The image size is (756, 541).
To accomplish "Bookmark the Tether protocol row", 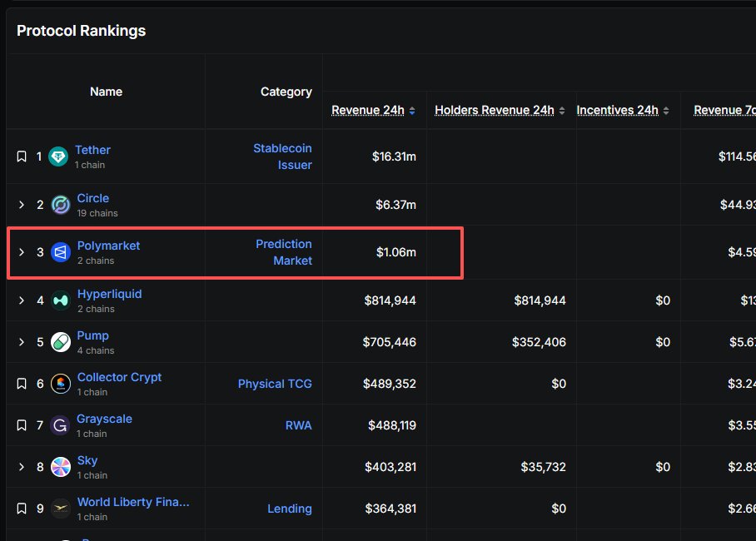I will point(22,156).
